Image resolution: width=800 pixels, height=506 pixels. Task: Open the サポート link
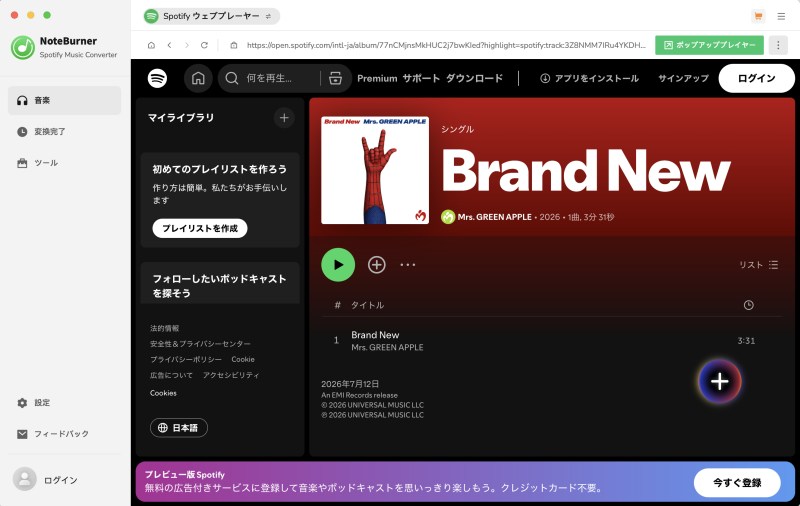click(421, 78)
